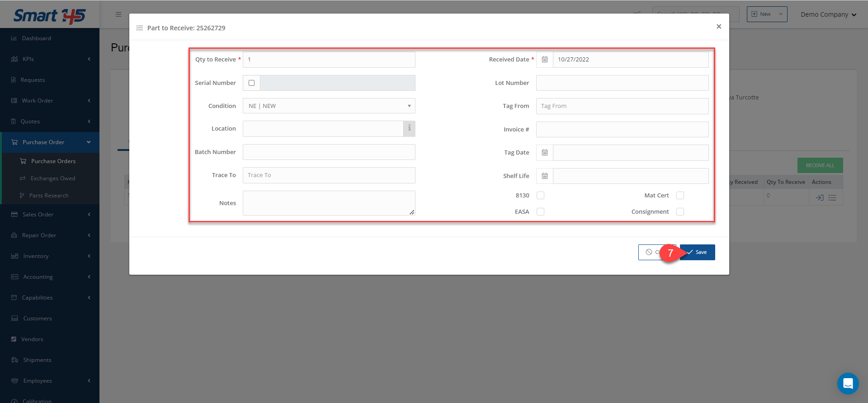
Task: Click the Notes text area
Action: point(329,203)
